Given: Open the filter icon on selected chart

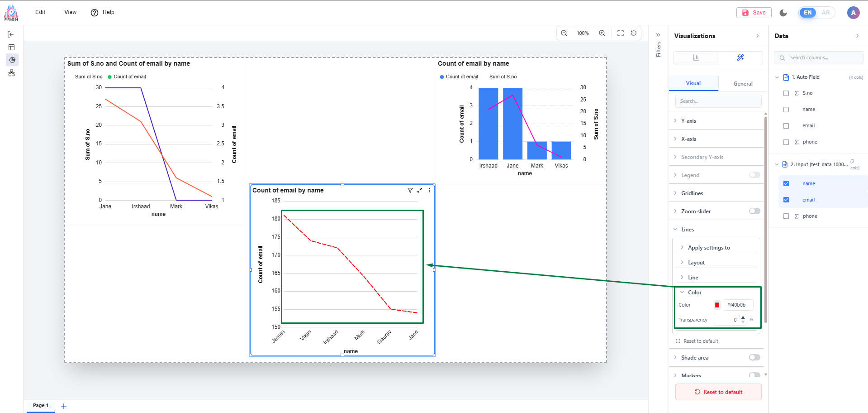Looking at the screenshot, I should pyautogui.click(x=410, y=190).
